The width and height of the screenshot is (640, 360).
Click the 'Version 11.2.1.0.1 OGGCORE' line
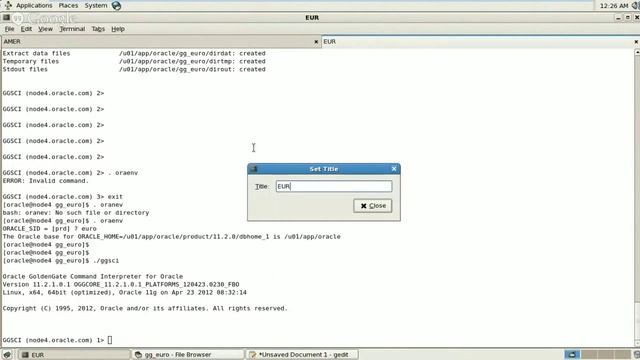click(x=121, y=284)
